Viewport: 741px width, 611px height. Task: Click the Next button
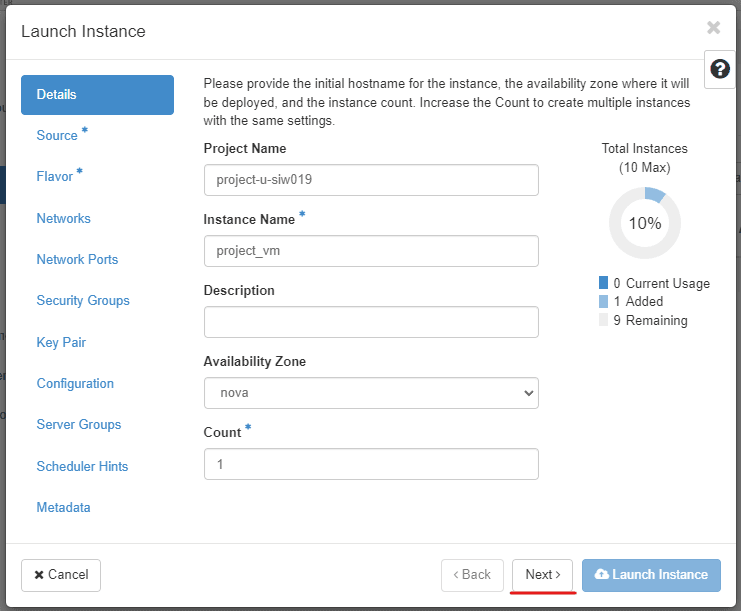542,575
